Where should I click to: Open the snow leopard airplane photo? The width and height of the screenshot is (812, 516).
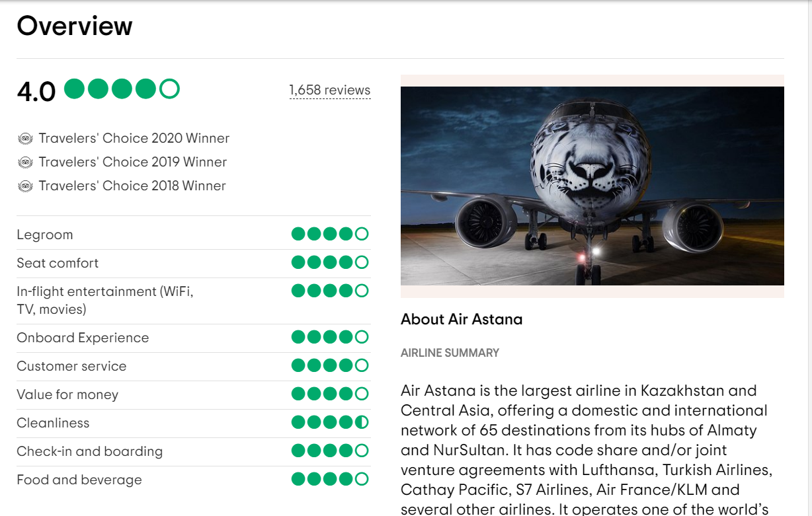(592, 186)
